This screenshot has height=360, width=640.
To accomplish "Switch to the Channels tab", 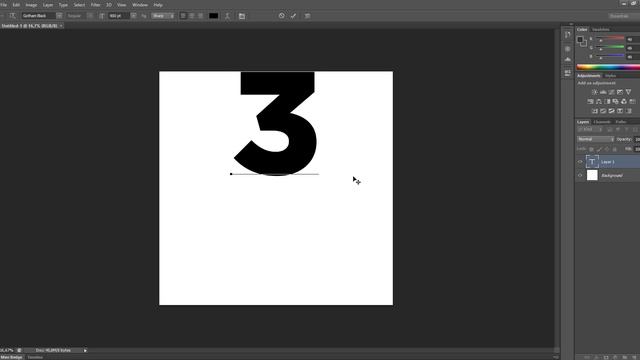I will tap(602, 122).
